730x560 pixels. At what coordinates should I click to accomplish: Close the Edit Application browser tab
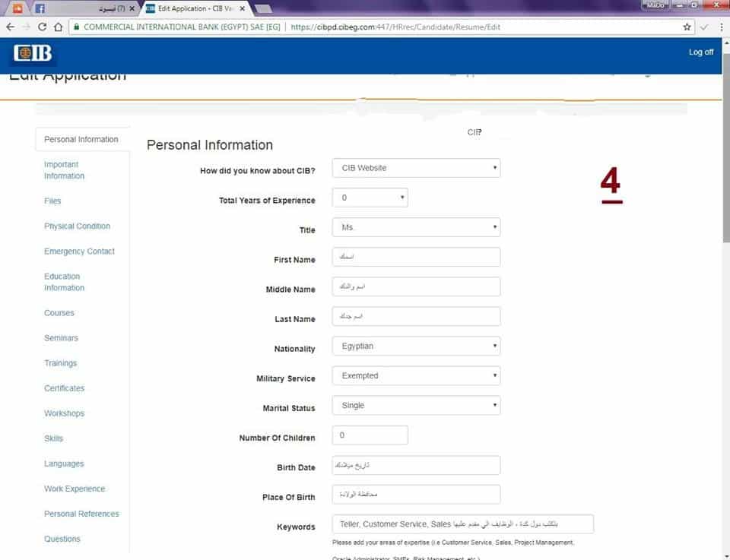pos(242,8)
